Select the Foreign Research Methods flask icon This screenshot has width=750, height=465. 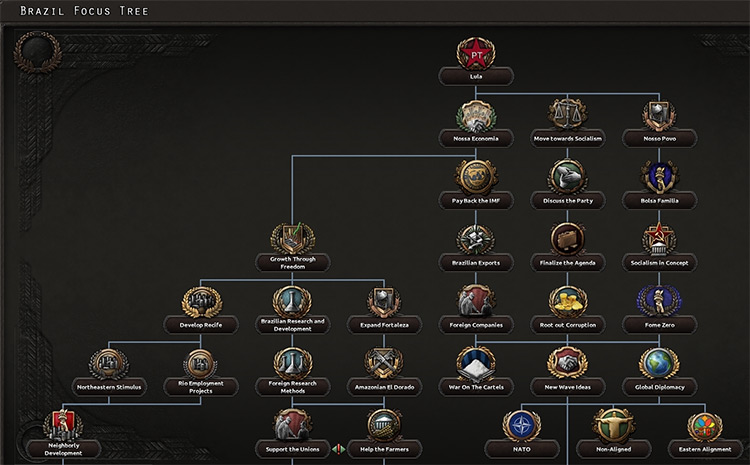pos(293,364)
